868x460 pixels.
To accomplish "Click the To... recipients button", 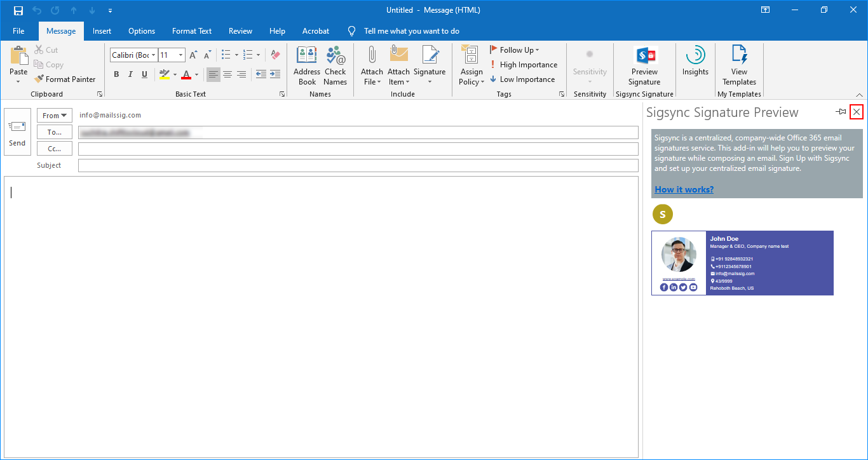I will click(55, 132).
